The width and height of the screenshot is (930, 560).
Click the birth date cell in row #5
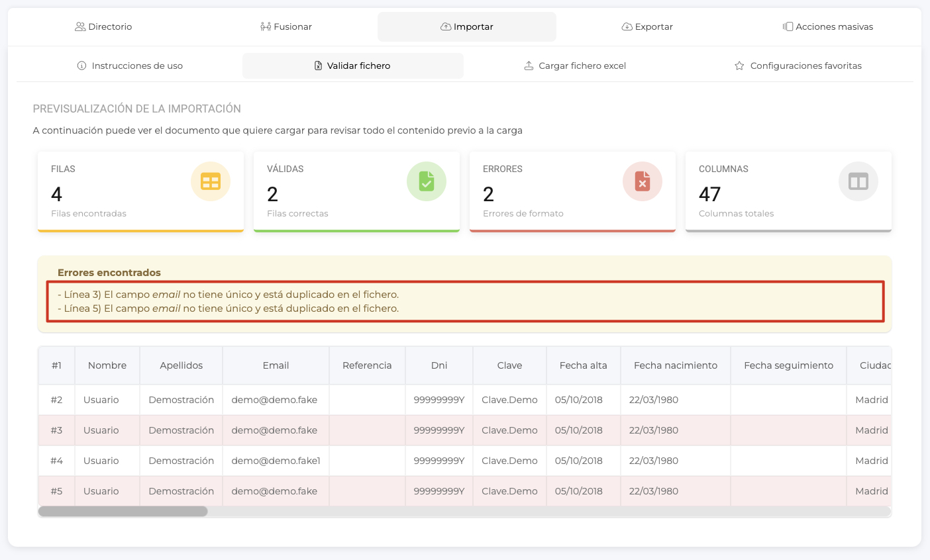(x=676, y=491)
